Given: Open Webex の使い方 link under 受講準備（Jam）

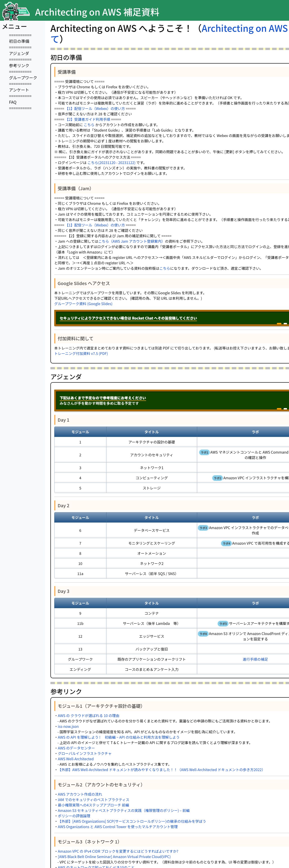Looking at the screenshot, I should [x=95, y=225].
